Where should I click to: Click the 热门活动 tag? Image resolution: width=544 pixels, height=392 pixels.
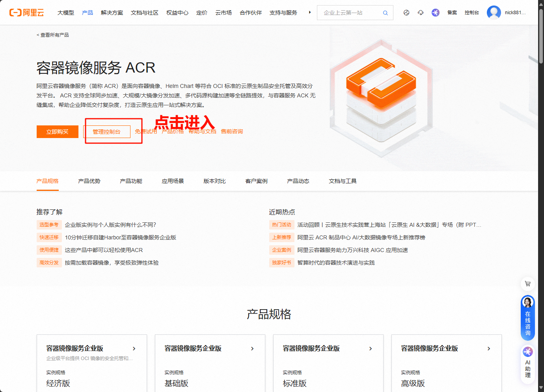click(282, 225)
